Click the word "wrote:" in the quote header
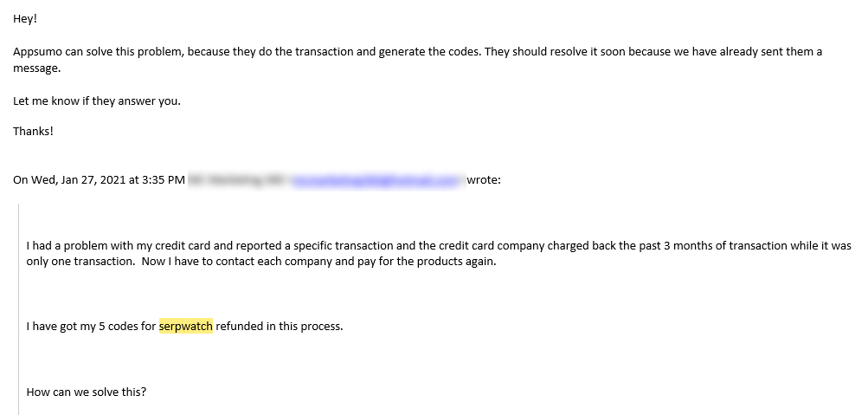868x415 pixels. [x=484, y=180]
